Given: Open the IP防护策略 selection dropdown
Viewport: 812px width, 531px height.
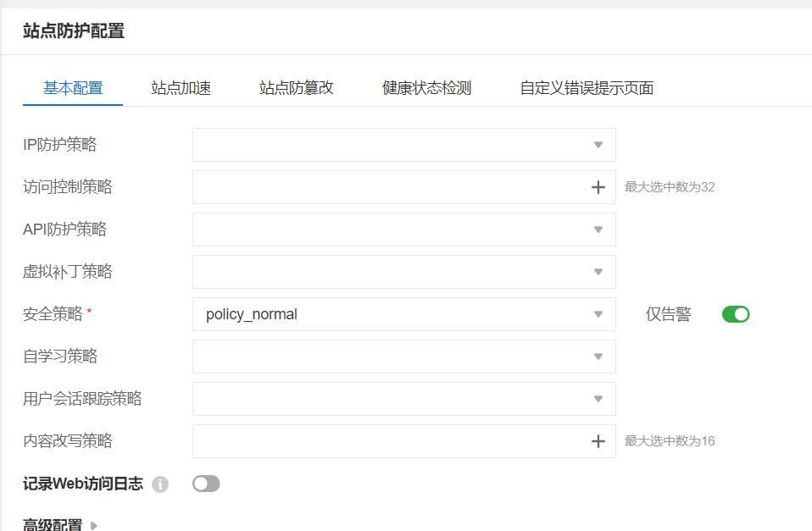Looking at the screenshot, I should (403, 144).
